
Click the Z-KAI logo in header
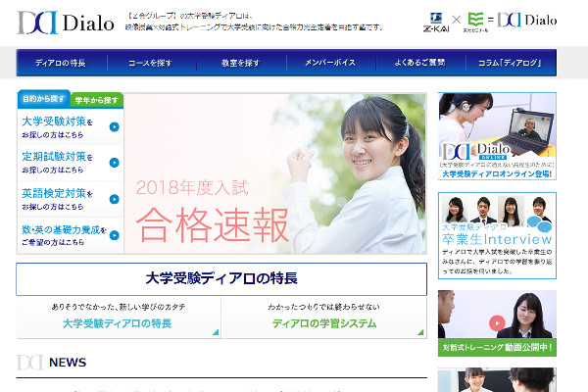click(x=436, y=23)
